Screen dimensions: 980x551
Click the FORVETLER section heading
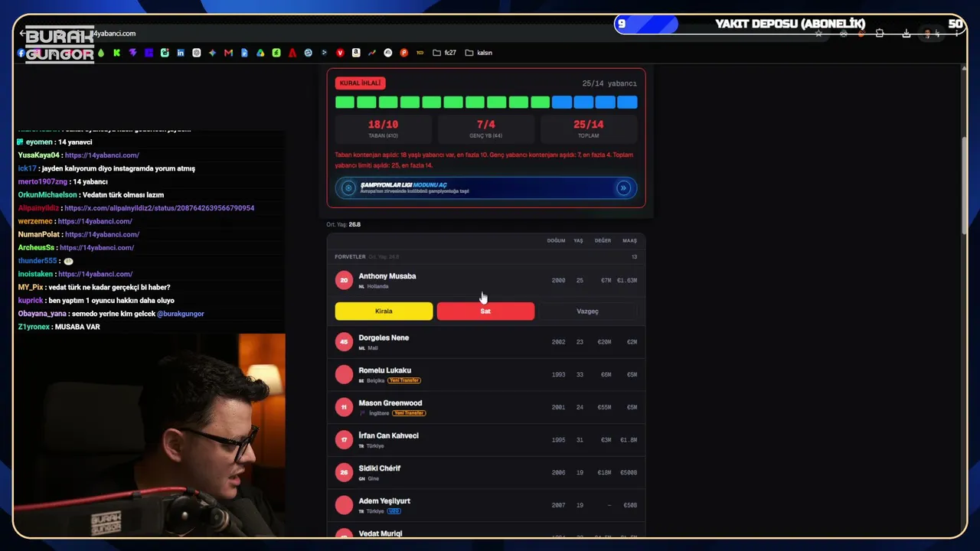click(x=350, y=257)
